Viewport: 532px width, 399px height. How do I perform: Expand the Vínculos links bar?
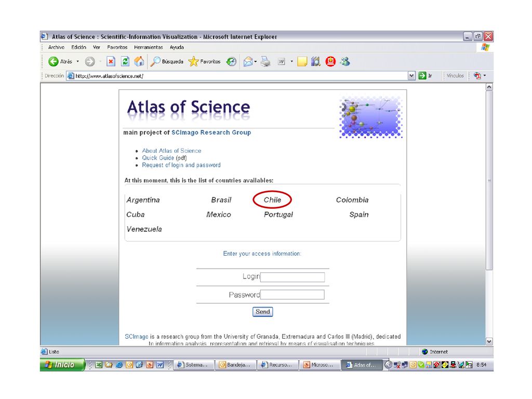point(455,76)
